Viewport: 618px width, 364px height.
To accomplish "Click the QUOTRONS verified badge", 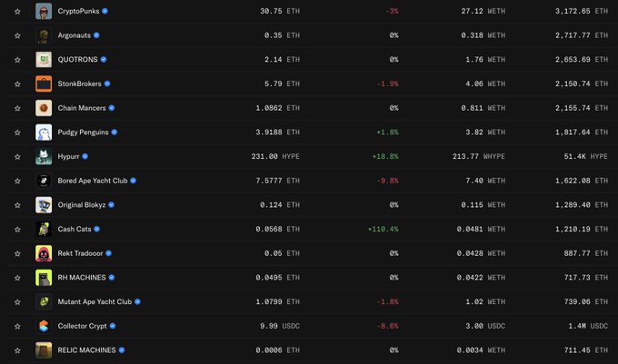I will point(104,59).
